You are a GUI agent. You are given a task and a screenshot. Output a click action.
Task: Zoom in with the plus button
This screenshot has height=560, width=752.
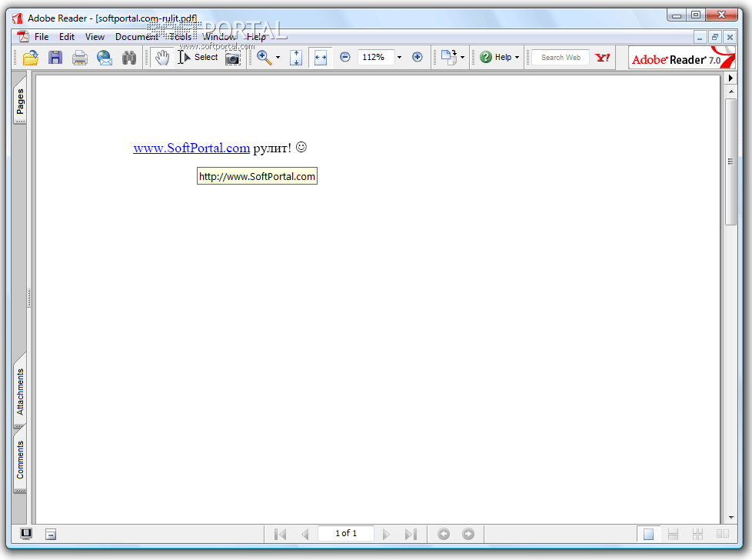[418, 57]
